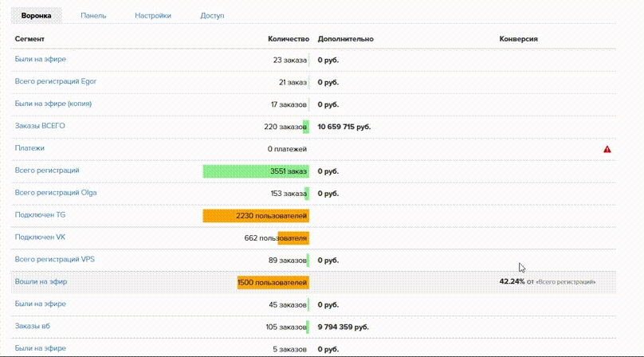Click the red warning triangle icon
Screen dimensions: 644x357
point(607,149)
